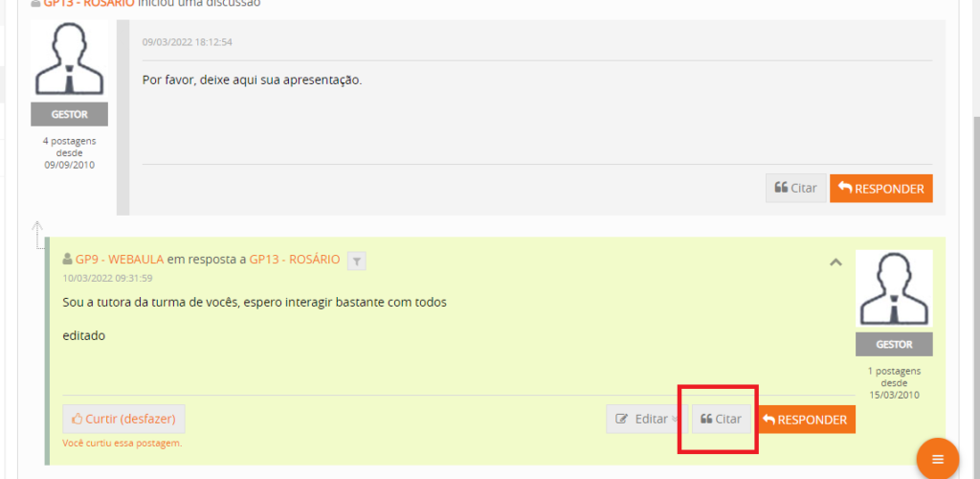Click RESPONDER on the reply post
The height and width of the screenshot is (479, 980).
pyautogui.click(x=807, y=420)
